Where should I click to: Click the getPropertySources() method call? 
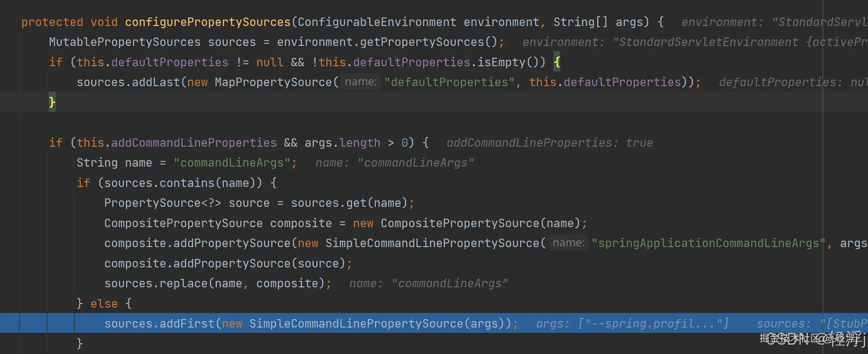(429, 42)
